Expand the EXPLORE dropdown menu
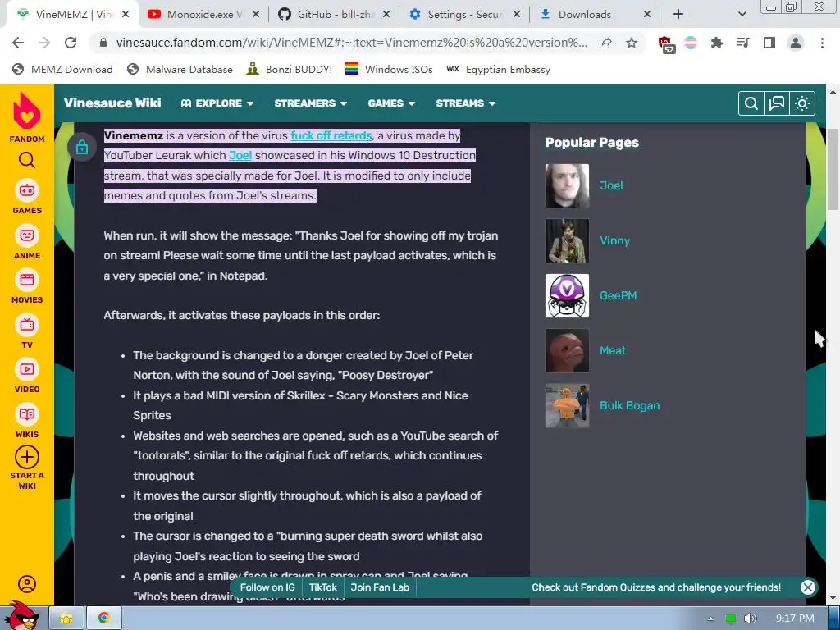The height and width of the screenshot is (630, 840). click(x=217, y=103)
